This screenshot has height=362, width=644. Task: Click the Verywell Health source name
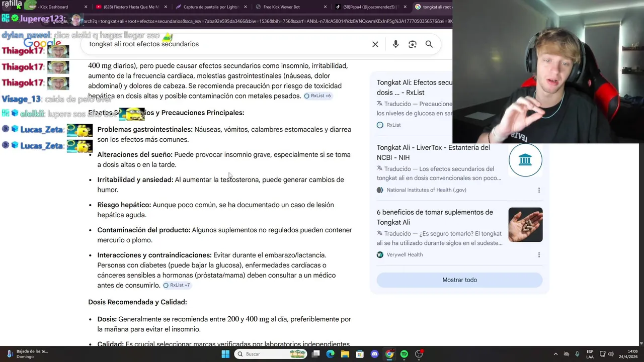[x=405, y=255]
